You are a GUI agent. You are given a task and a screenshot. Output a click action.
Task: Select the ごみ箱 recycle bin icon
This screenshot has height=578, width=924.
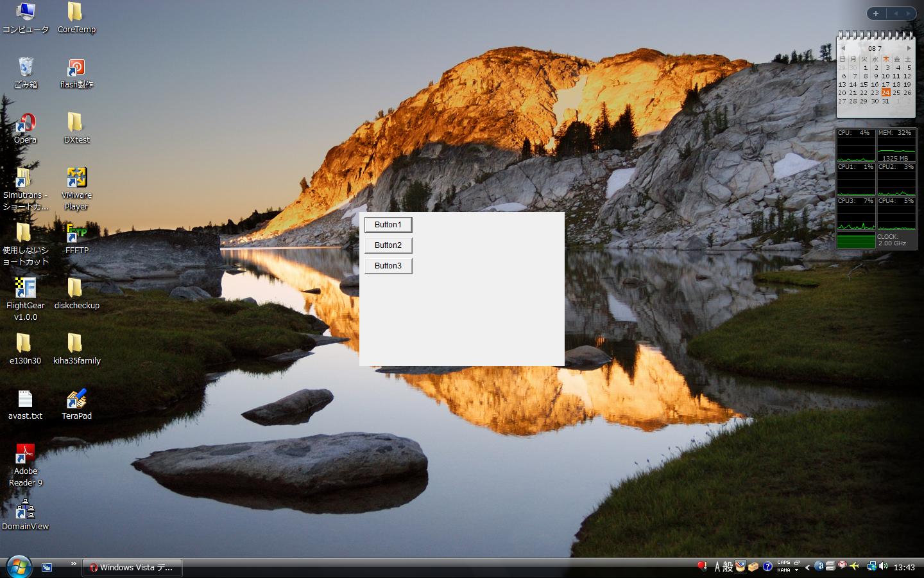[x=26, y=73]
